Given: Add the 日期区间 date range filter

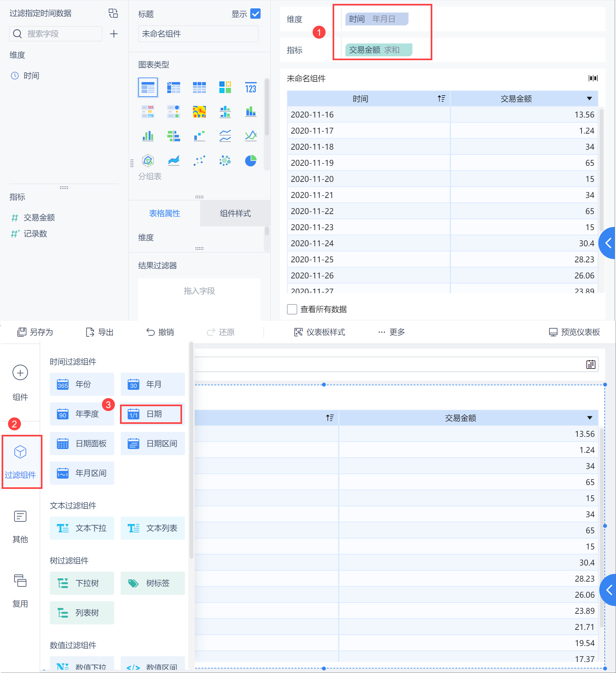Looking at the screenshot, I should tap(152, 443).
